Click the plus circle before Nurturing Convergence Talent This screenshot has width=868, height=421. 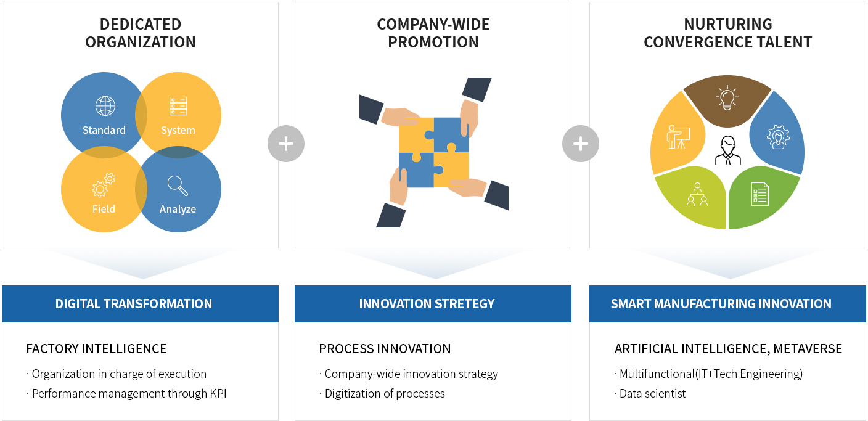tap(580, 144)
